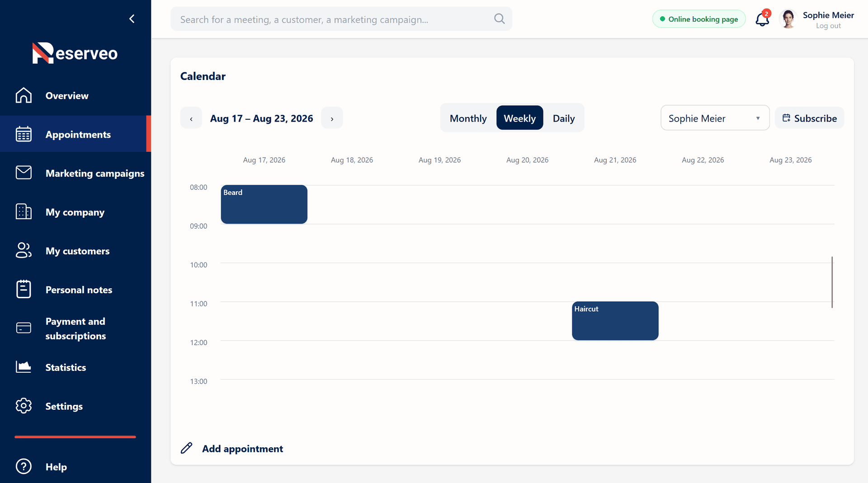Image resolution: width=868 pixels, height=483 pixels.
Task: Click into the search input field
Action: tap(341, 19)
